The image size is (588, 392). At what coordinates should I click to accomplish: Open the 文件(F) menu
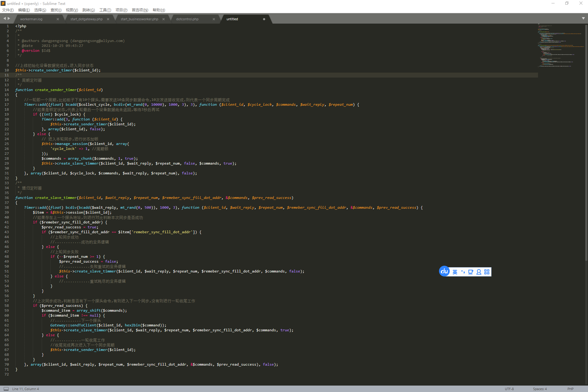click(8, 10)
